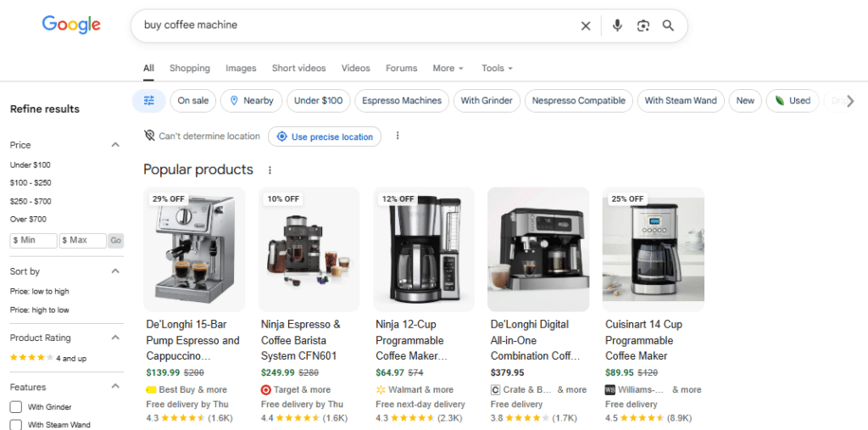Switch to the Short videos tab
Viewport: 868px width, 430px height.
(x=298, y=68)
